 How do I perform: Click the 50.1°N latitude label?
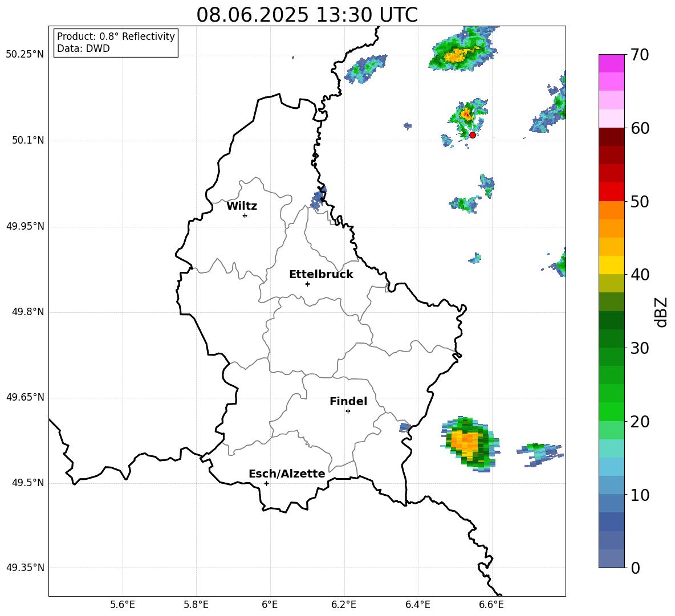(x=27, y=141)
